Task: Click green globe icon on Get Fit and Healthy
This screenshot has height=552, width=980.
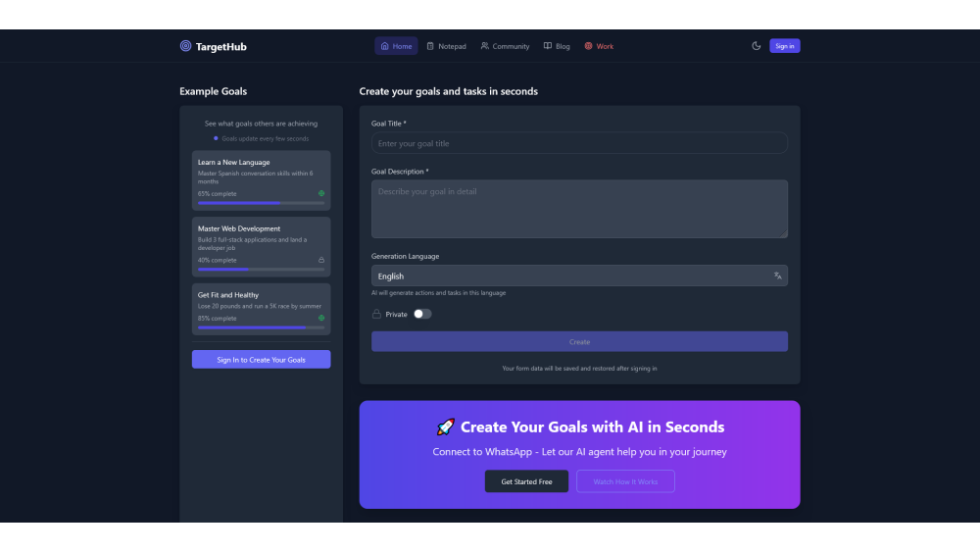Action: (321, 318)
